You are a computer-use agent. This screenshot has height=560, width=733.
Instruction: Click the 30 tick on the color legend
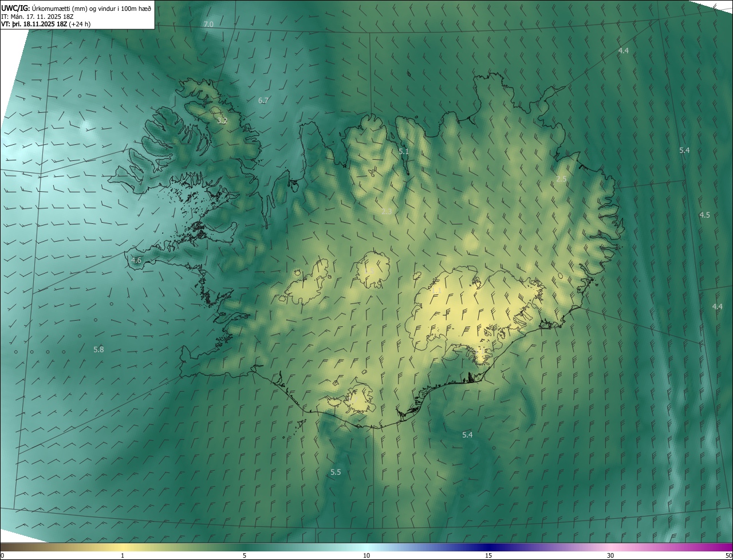click(610, 555)
